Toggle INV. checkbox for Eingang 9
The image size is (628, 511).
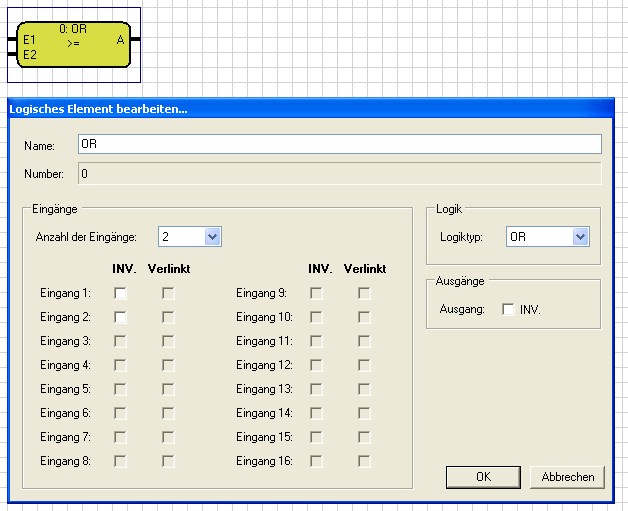316,293
